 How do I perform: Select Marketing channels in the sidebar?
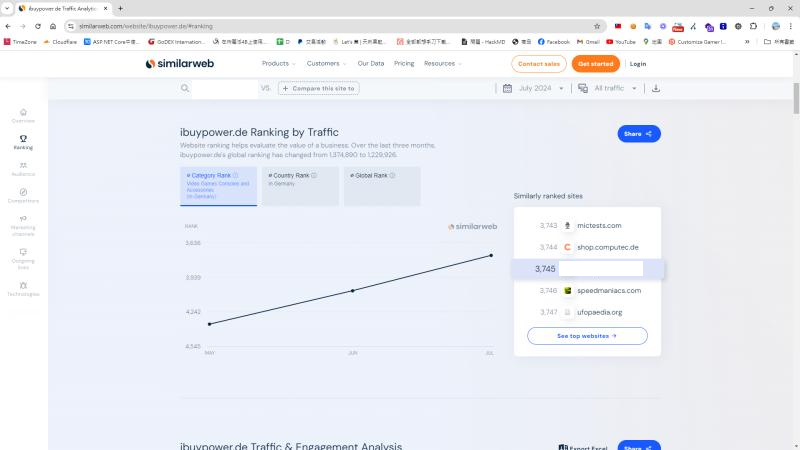point(23,224)
